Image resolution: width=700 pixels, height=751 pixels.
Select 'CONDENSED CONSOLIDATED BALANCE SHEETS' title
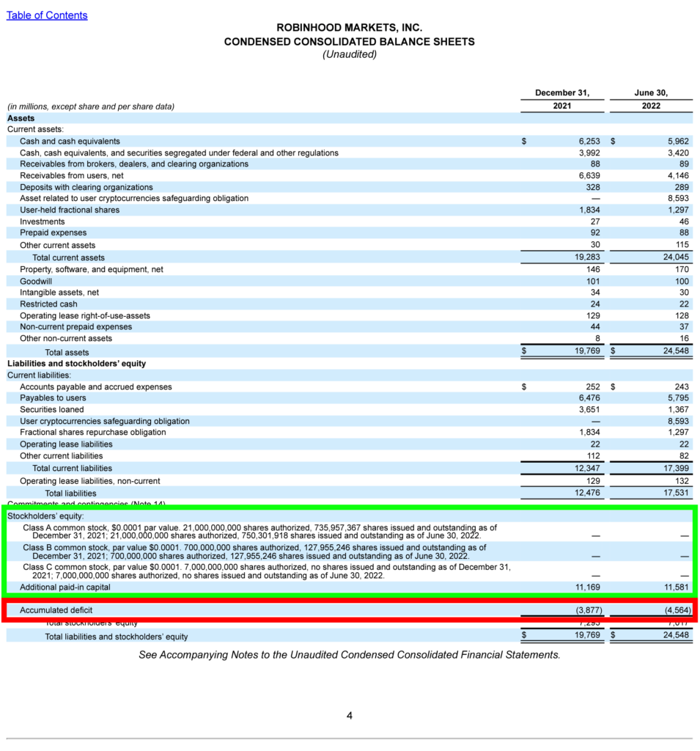click(x=350, y=42)
